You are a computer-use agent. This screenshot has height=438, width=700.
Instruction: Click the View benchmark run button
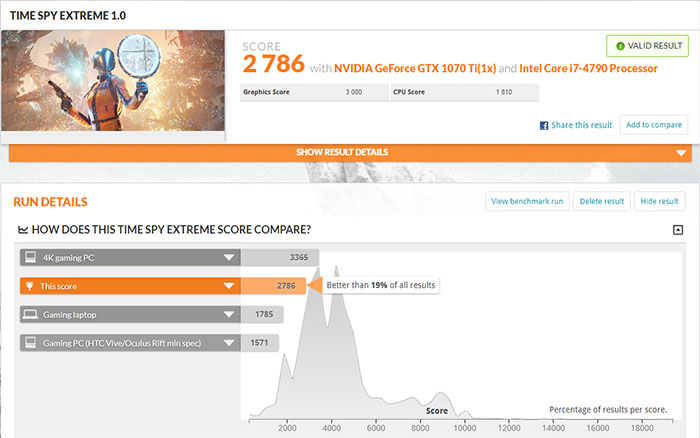coord(527,201)
